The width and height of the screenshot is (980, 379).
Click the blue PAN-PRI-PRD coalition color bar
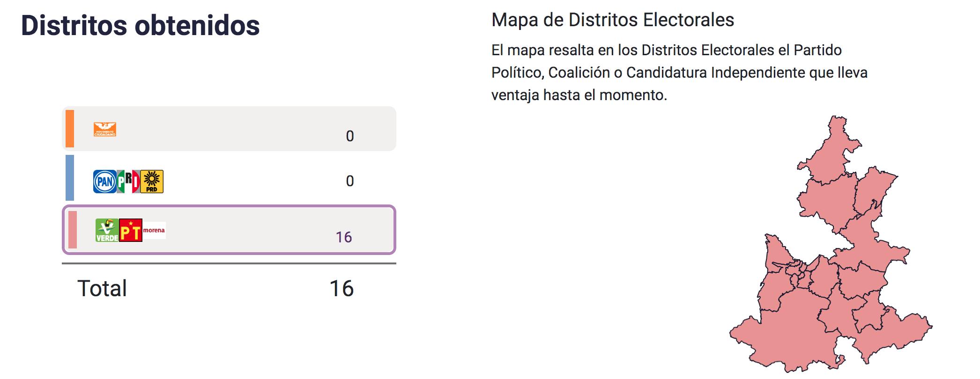[70, 178]
